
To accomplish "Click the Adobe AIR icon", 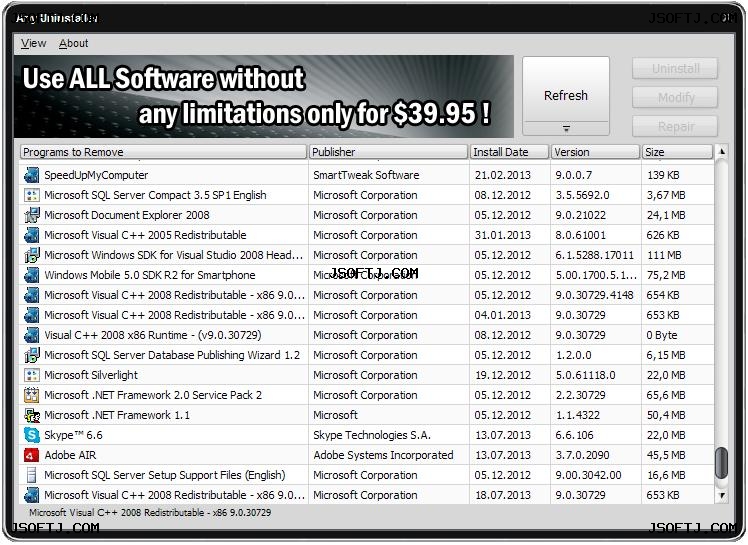I will click(x=31, y=455).
